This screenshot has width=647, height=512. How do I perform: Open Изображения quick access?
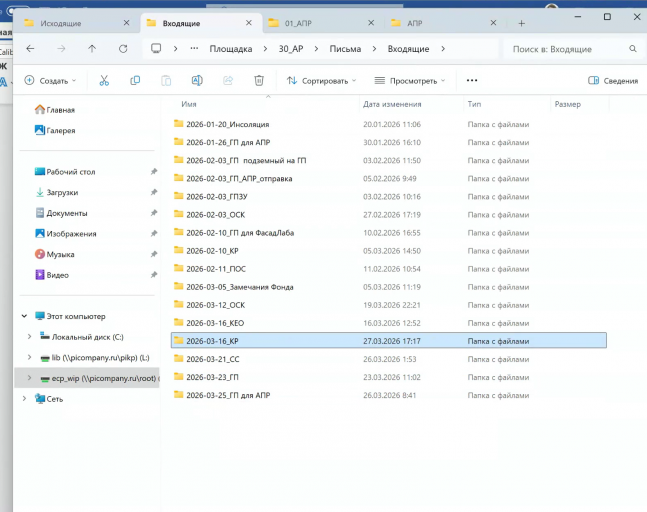click(x=66, y=234)
